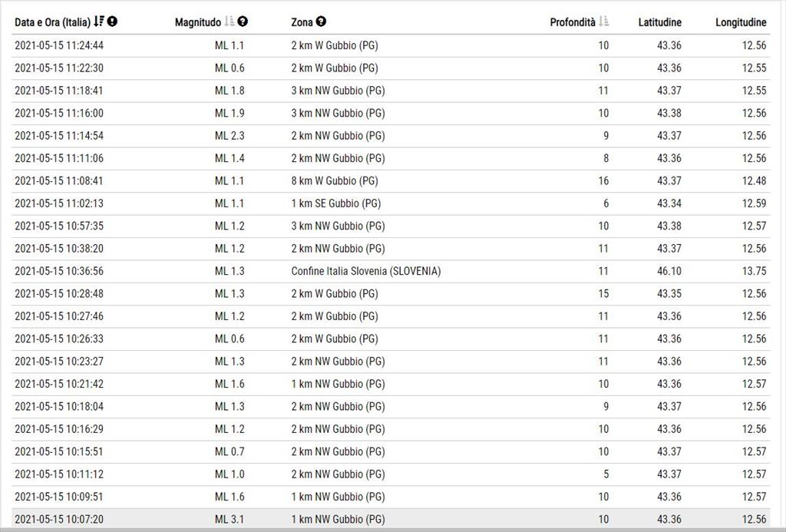786x532 pixels.
Task: Sort by Profondità icon
Action: click(x=603, y=21)
